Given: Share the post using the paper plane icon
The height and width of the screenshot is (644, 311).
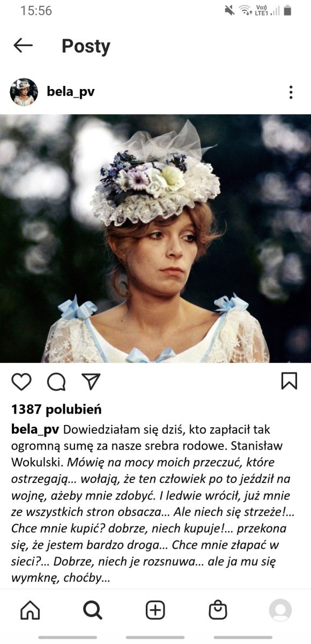Looking at the screenshot, I should pyautogui.click(x=91, y=381).
